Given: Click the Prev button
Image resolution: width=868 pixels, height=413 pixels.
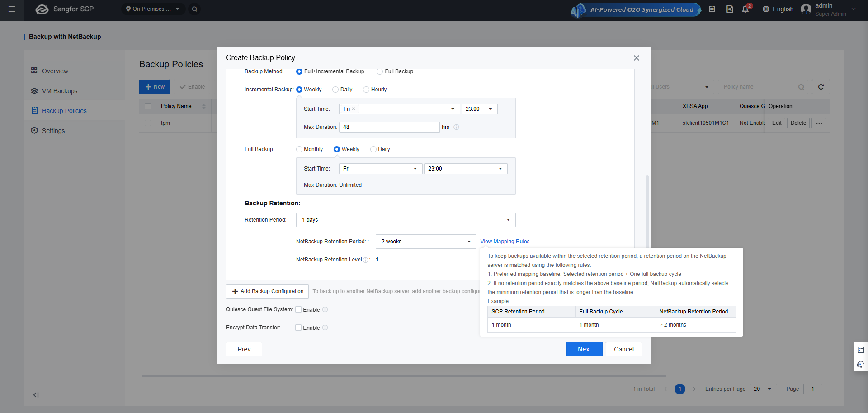Looking at the screenshot, I should point(244,349).
